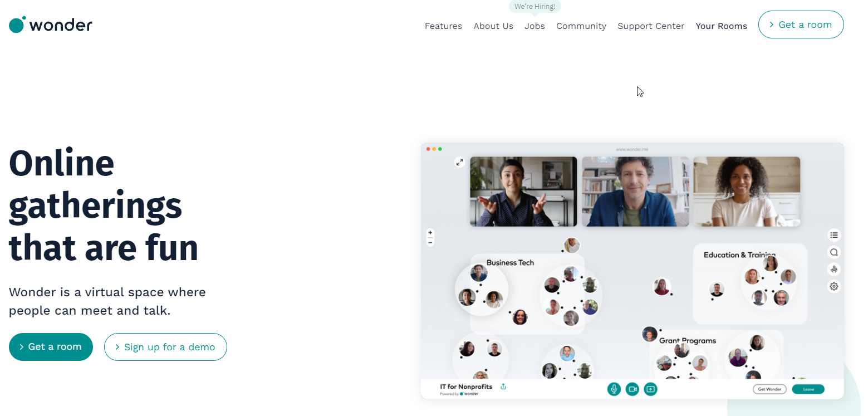Open the settings gear icon
Image resolution: width=868 pixels, height=416 pixels.
pyautogui.click(x=833, y=287)
